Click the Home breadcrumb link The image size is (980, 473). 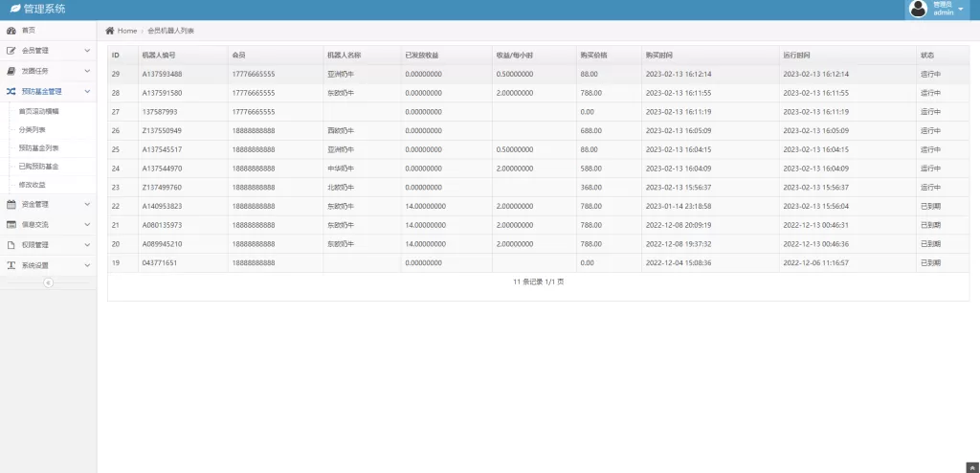tap(127, 31)
